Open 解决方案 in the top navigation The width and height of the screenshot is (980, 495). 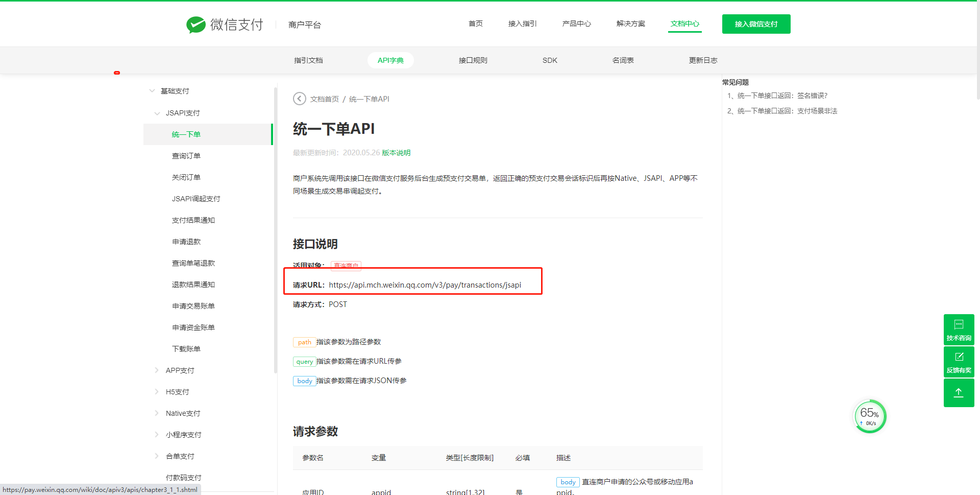(x=631, y=23)
